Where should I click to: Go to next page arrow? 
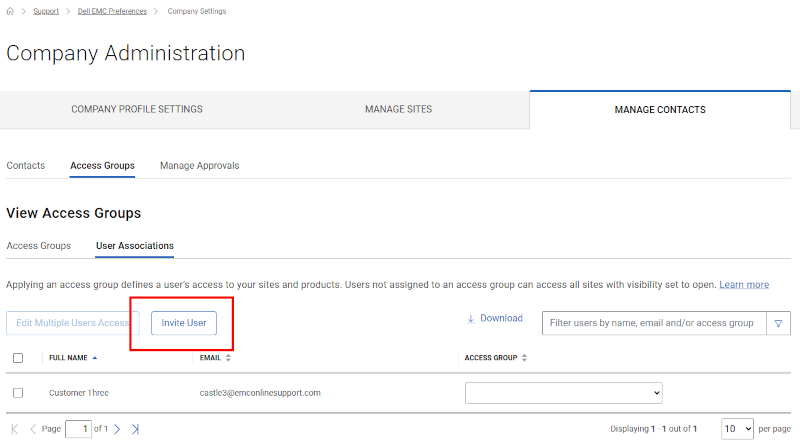tap(117, 429)
